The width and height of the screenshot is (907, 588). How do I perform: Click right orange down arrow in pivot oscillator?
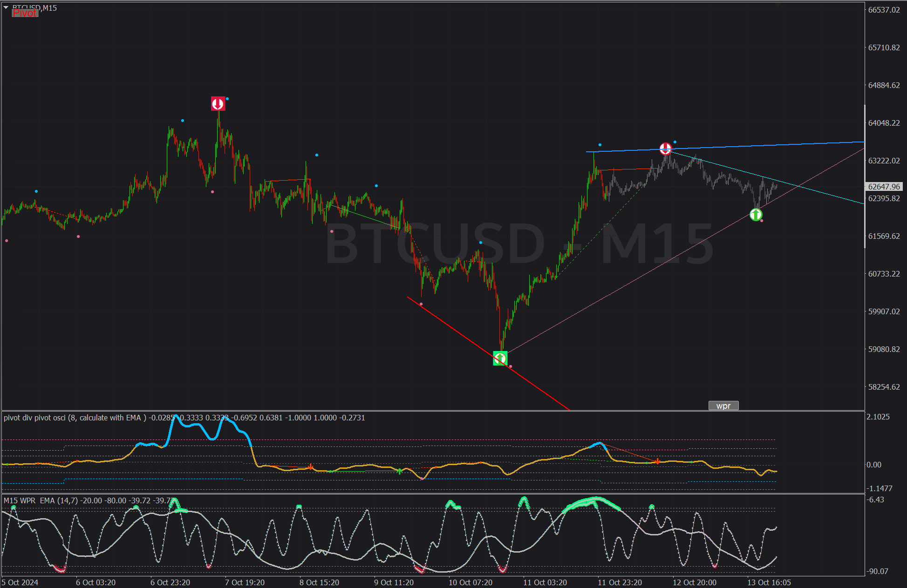click(657, 461)
